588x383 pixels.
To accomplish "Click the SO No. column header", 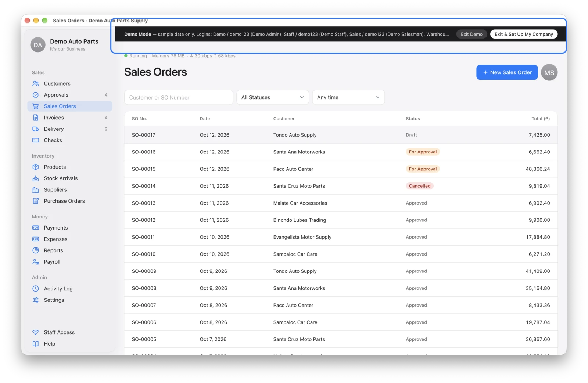I will point(139,119).
